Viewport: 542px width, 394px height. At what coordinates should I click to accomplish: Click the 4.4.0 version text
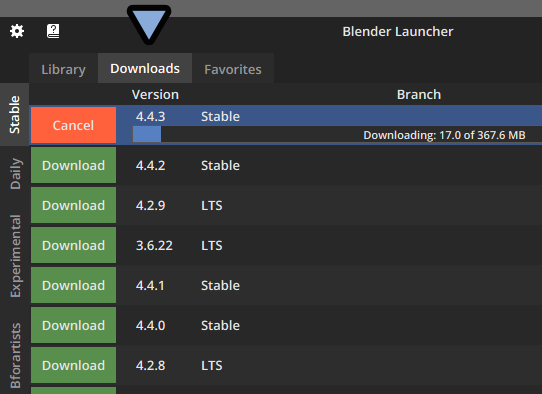coord(150,326)
